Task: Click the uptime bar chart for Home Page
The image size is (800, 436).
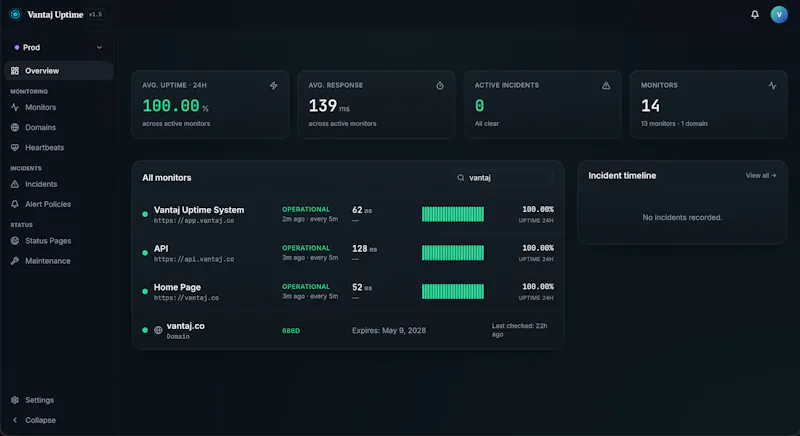Action: [x=453, y=292]
